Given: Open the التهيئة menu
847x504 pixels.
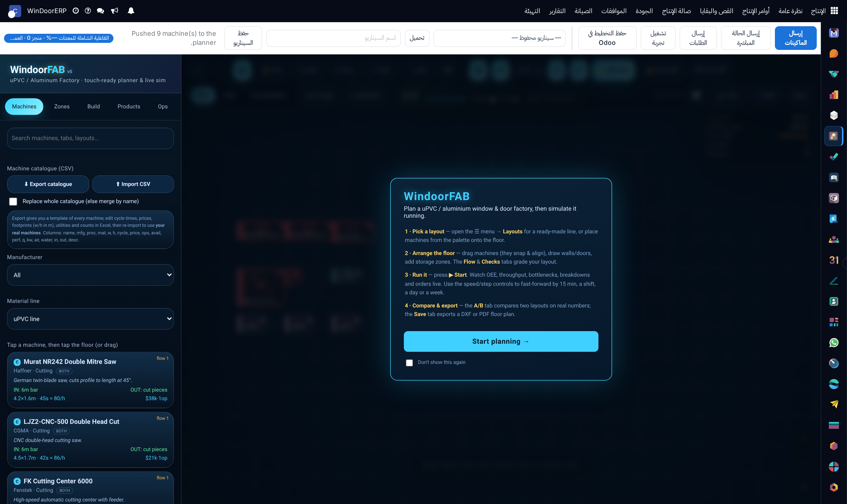Looking at the screenshot, I should click(x=532, y=11).
